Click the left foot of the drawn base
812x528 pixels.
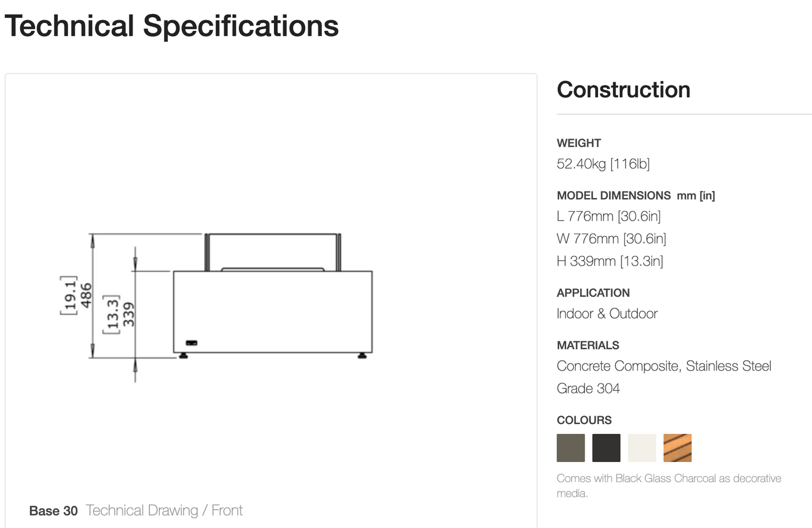coord(184,355)
